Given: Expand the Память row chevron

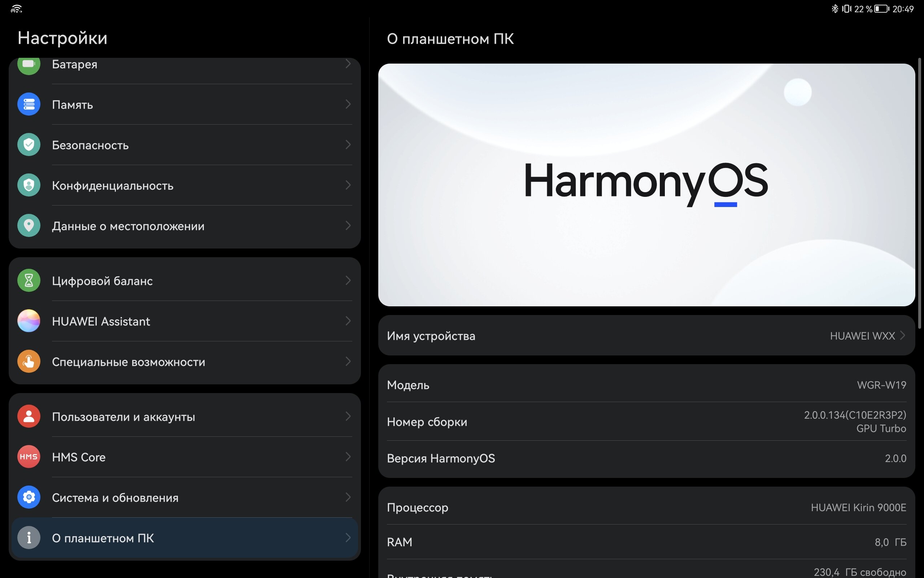Looking at the screenshot, I should click(x=348, y=104).
